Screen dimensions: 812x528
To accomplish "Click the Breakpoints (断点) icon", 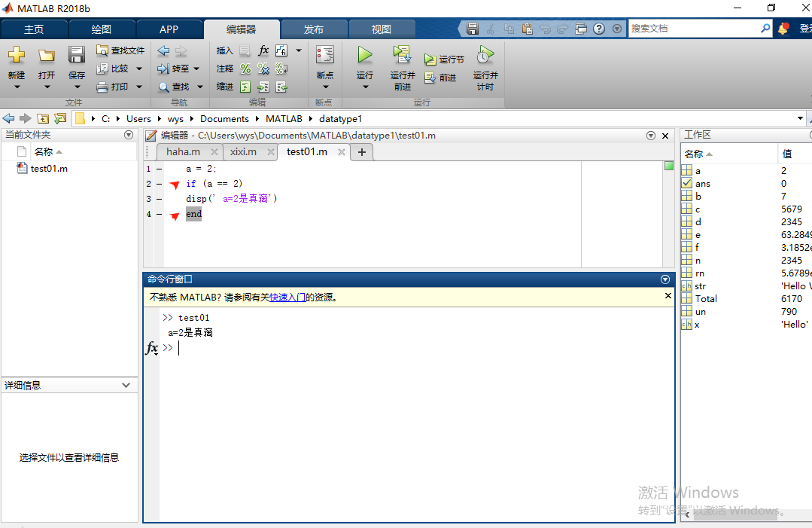I will [x=325, y=55].
